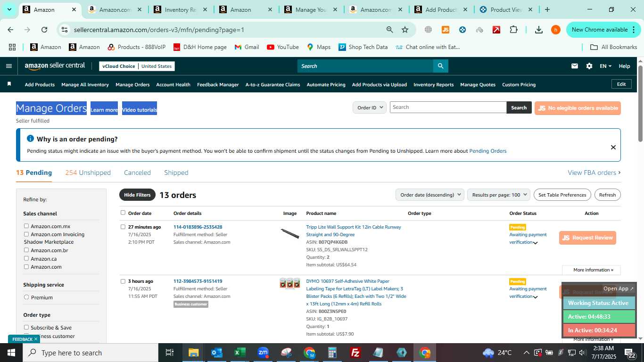Open Excel from the taskbar

click(239, 353)
